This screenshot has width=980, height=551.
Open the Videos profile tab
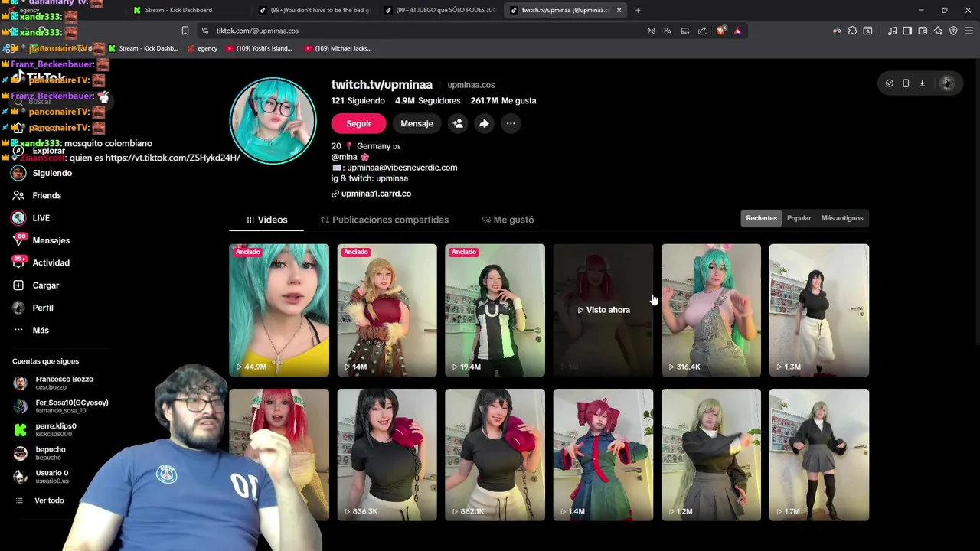point(266,220)
